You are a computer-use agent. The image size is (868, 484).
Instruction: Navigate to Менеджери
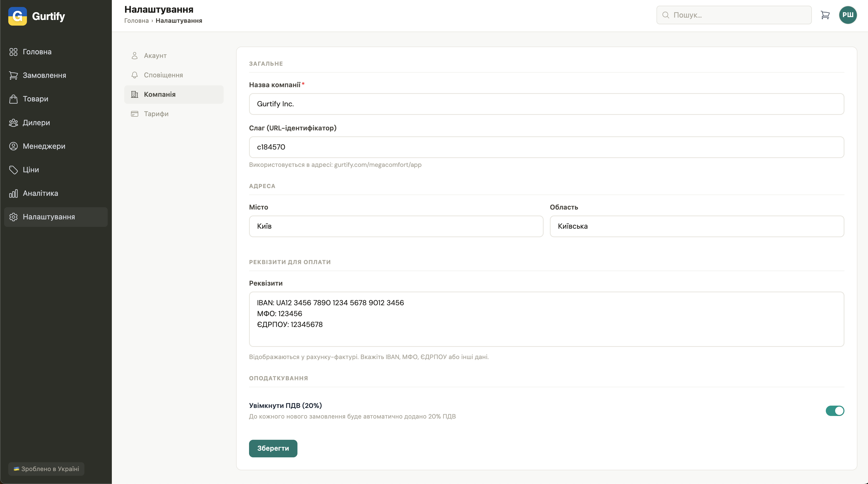pyautogui.click(x=44, y=146)
